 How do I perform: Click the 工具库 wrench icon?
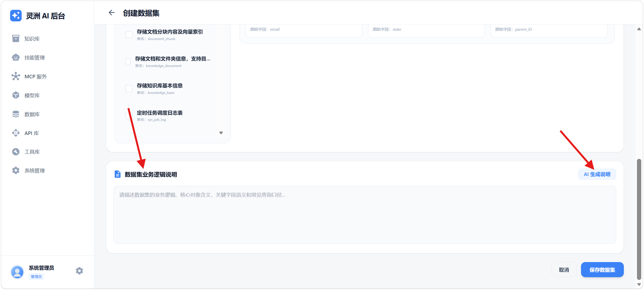pos(16,152)
